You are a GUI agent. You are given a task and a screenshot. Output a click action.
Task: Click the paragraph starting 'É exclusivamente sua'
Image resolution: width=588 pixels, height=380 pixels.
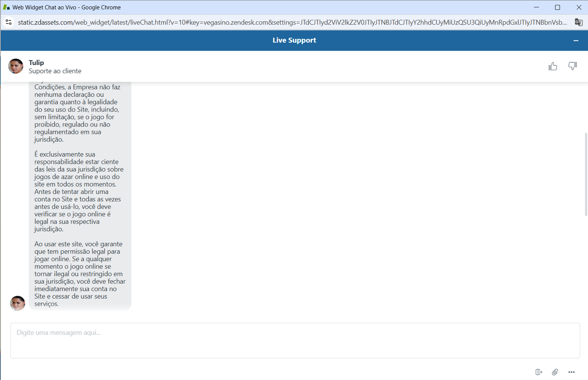coord(79,192)
